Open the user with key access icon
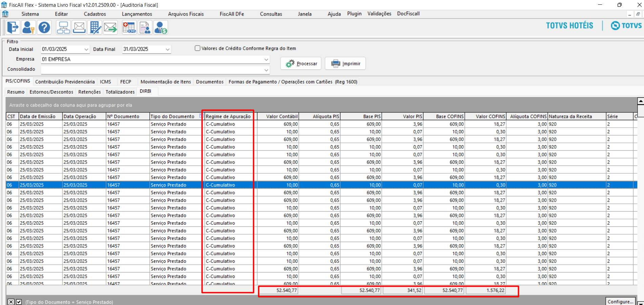The height and width of the screenshot is (305, 644). [x=28, y=27]
